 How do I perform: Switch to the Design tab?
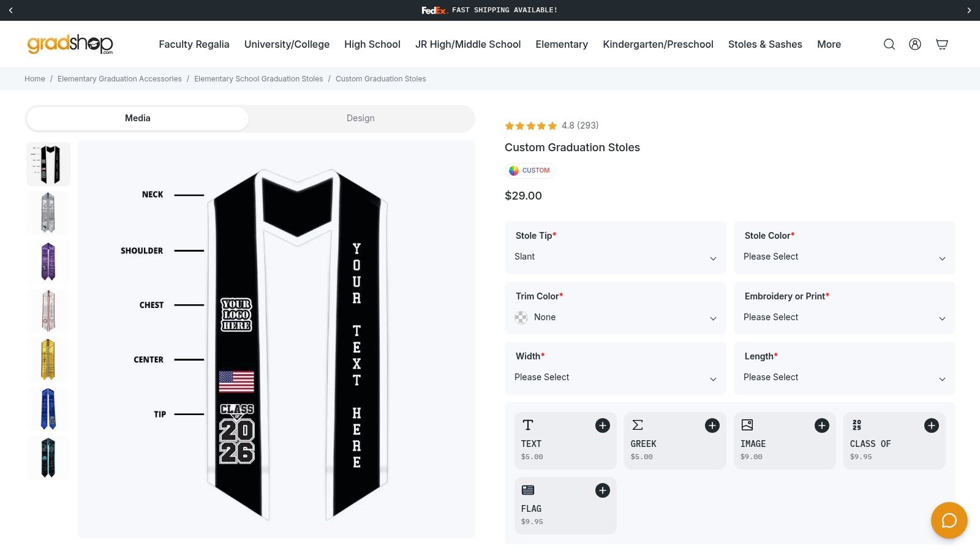(x=361, y=118)
